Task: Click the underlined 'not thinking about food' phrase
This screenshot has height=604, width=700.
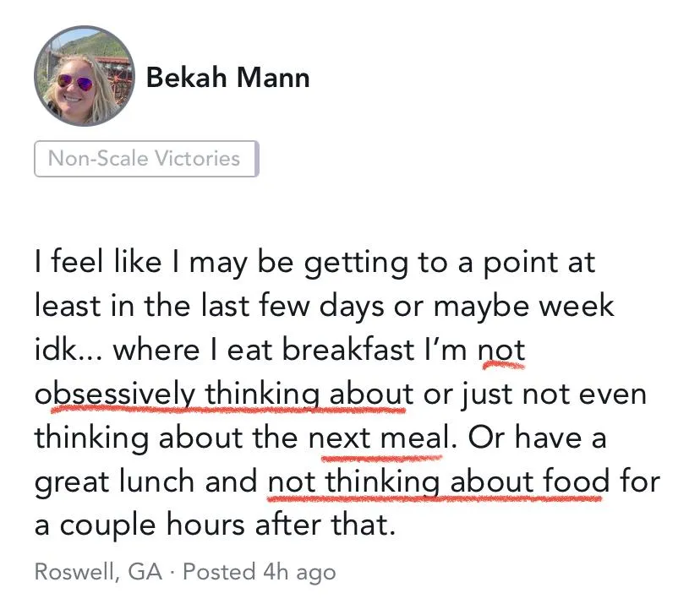Action: coord(439,482)
